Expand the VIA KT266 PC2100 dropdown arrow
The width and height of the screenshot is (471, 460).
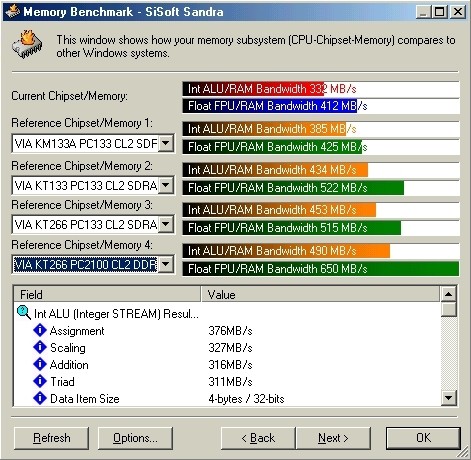[x=166, y=265]
